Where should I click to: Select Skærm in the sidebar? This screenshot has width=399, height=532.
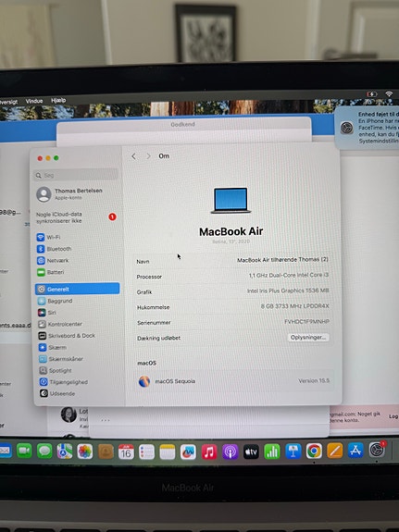tap(53, 348)
